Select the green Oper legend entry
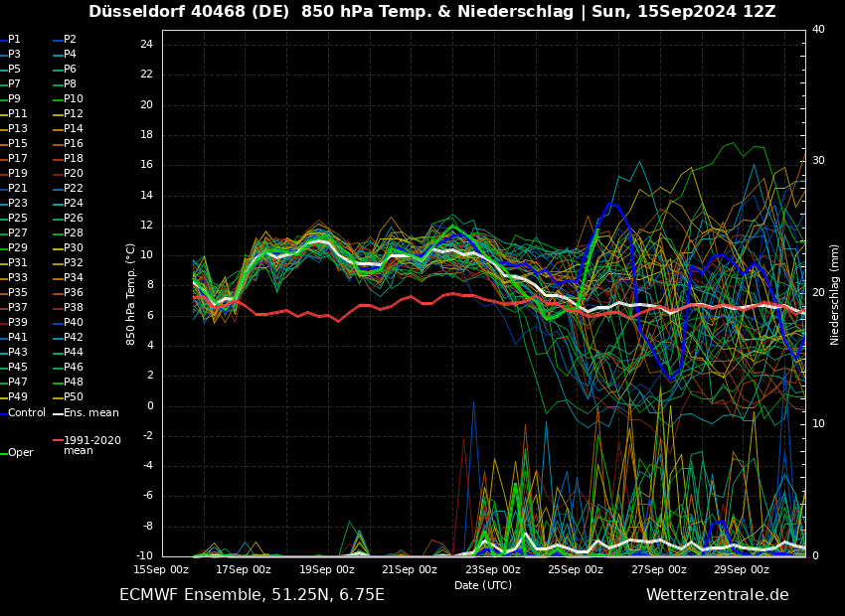 click(x=21, y=453)
